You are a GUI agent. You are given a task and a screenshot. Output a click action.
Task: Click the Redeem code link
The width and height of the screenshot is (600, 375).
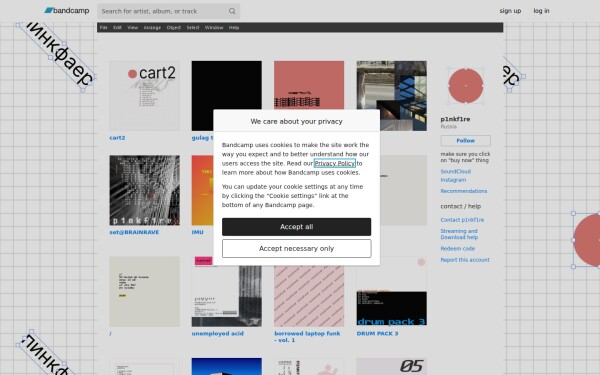[x=458, y=249]
